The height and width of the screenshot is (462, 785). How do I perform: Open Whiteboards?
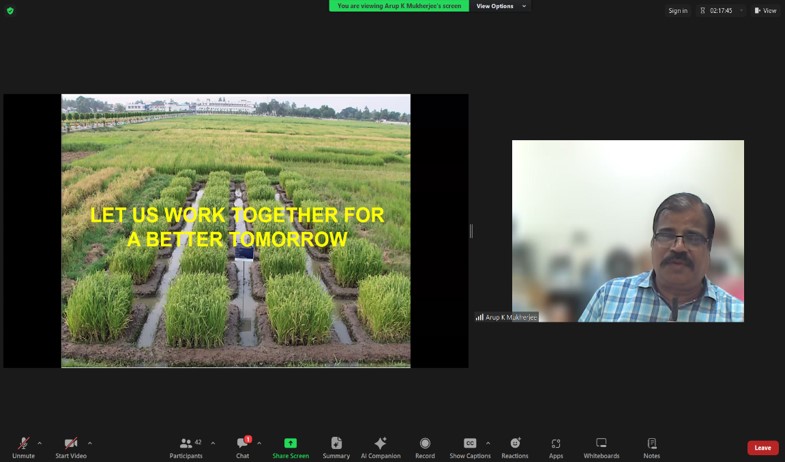coord(601,444)
